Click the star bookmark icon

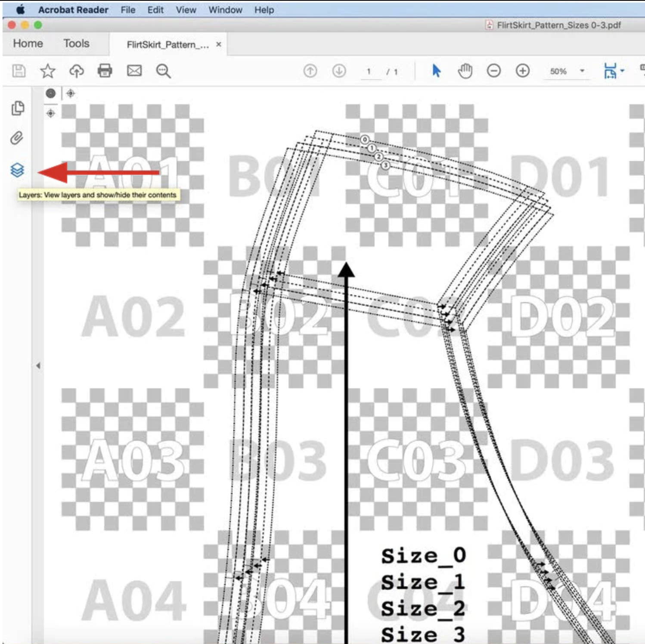pyautogui.click(x=47, y=71)
